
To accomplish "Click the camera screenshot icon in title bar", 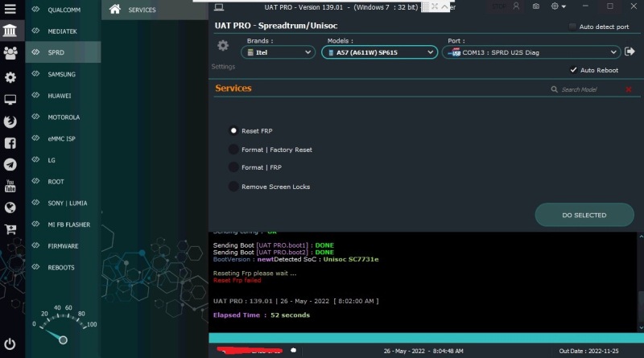I will 536,6.
